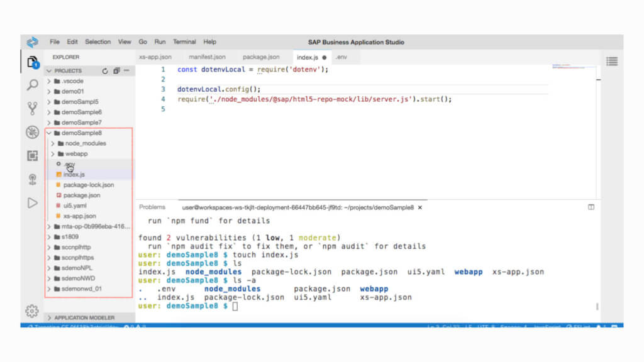Close the demoSample8 terminal tab

tap(420, 207)
